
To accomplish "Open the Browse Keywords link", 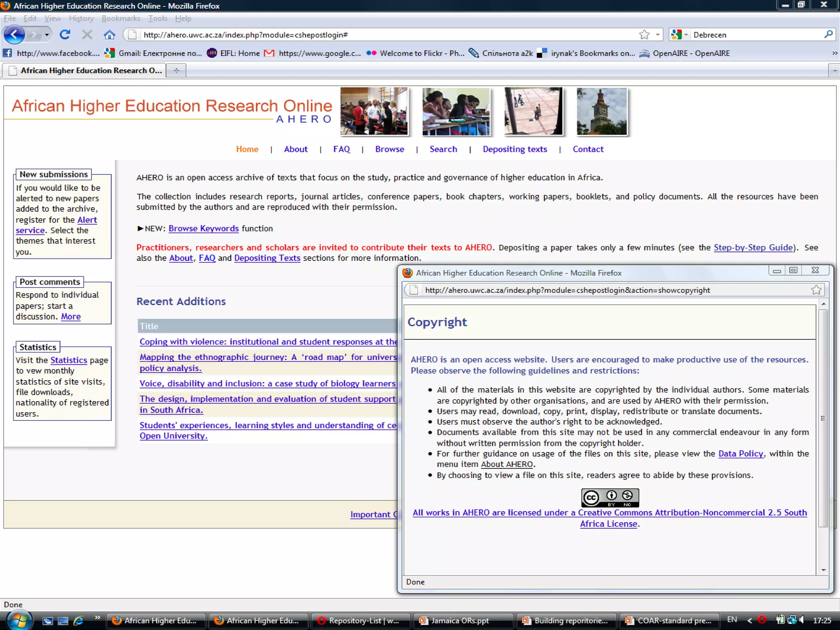I will tap(203, 228).
